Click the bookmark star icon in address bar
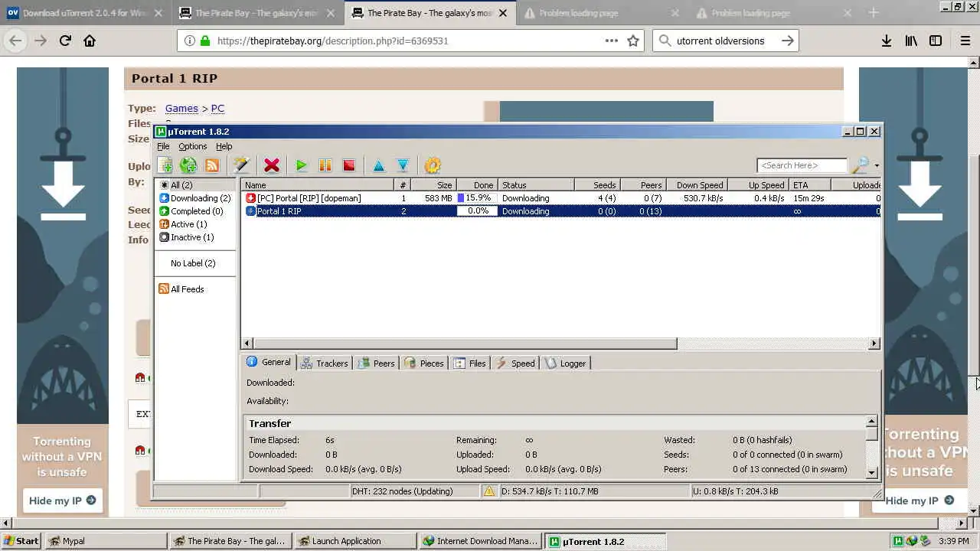The image size is (980, 551). pos(633,41)
